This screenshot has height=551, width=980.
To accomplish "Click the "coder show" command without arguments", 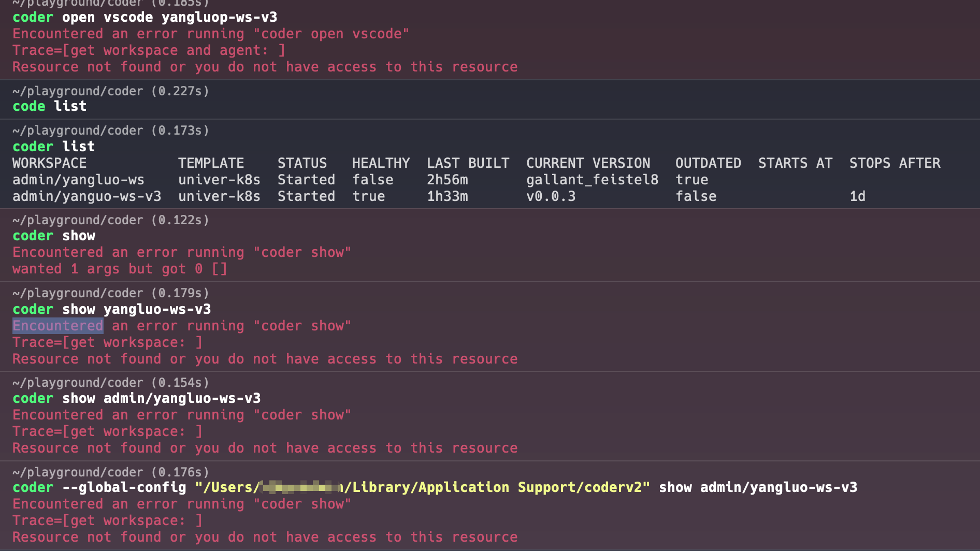I will (x=53, y=236).
